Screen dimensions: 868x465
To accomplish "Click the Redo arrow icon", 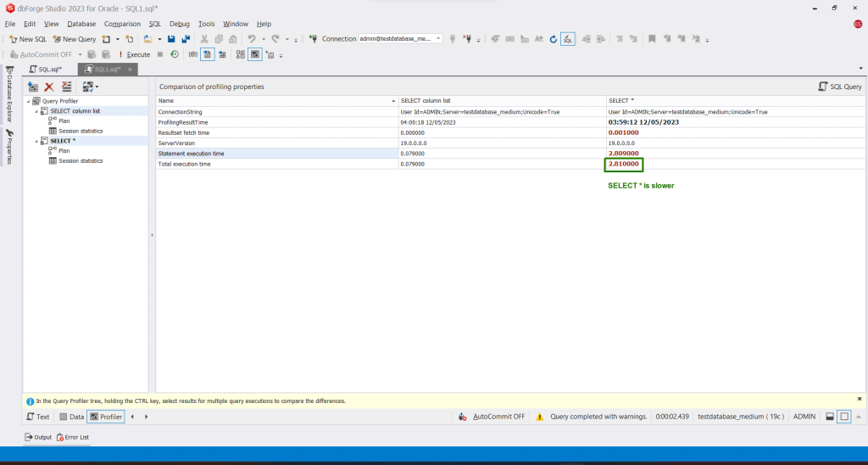I will pyautogui.click(x=275, y=39).
